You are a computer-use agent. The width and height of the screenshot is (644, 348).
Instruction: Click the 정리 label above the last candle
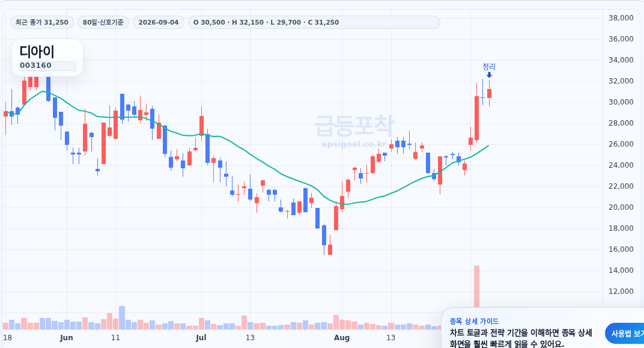[489, 67]
